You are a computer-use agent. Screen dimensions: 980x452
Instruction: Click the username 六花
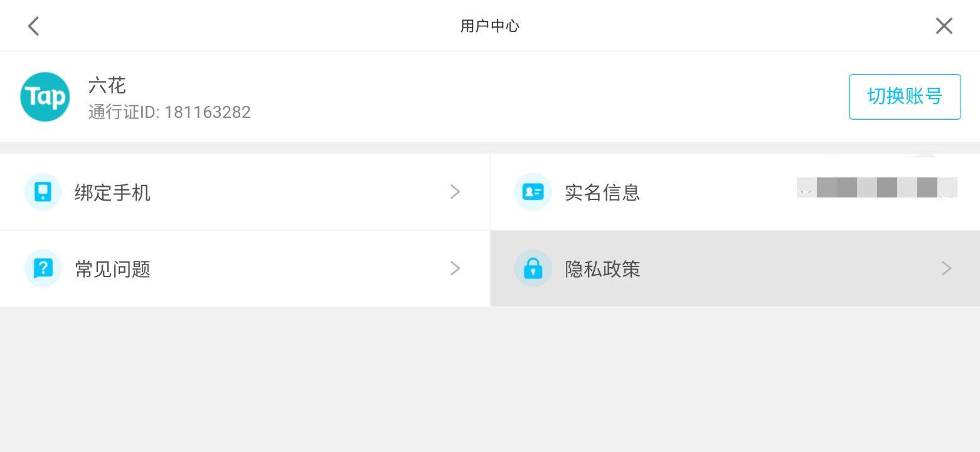coord(107,85)
